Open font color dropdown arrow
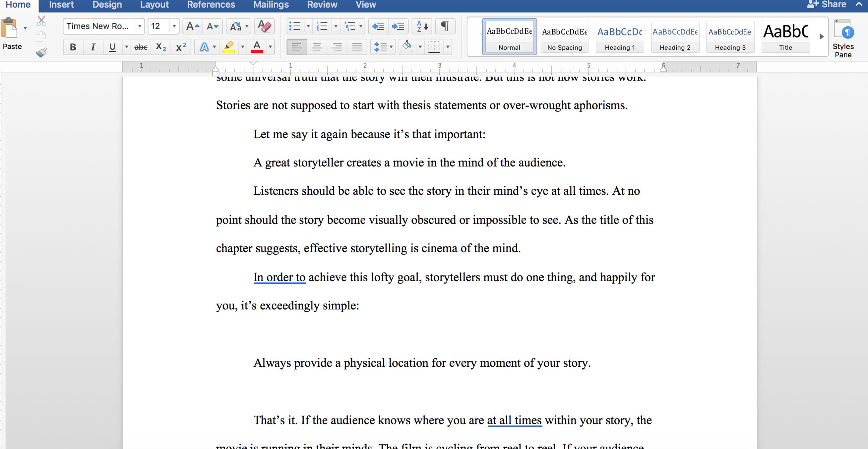 [270, 47]
